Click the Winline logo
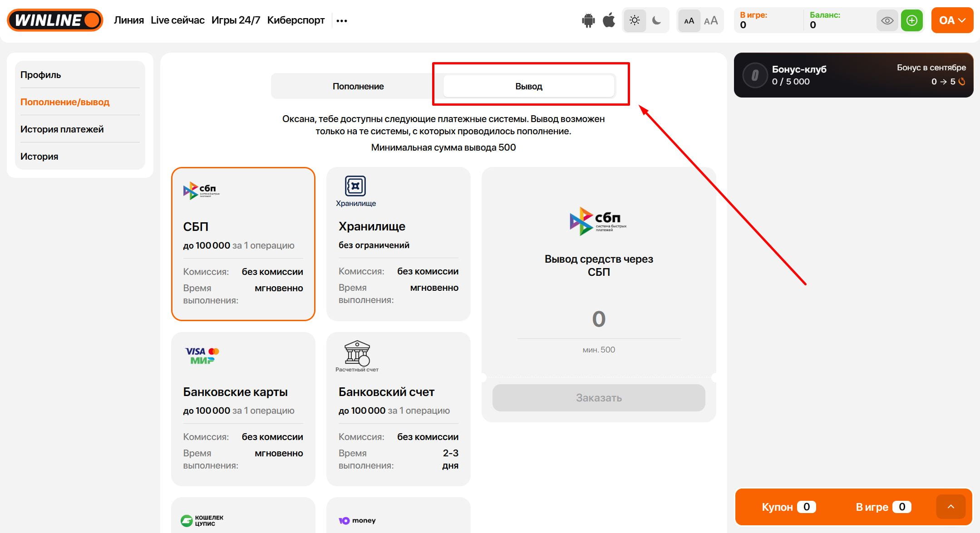980x533 pixels. pos(55,20)
